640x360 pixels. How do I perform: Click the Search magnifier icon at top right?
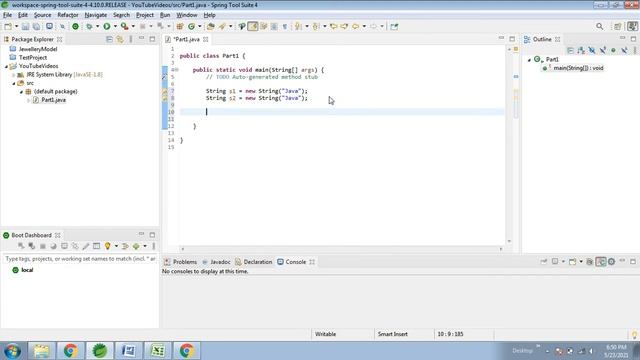pyautogui.click(x=599, y=27)
